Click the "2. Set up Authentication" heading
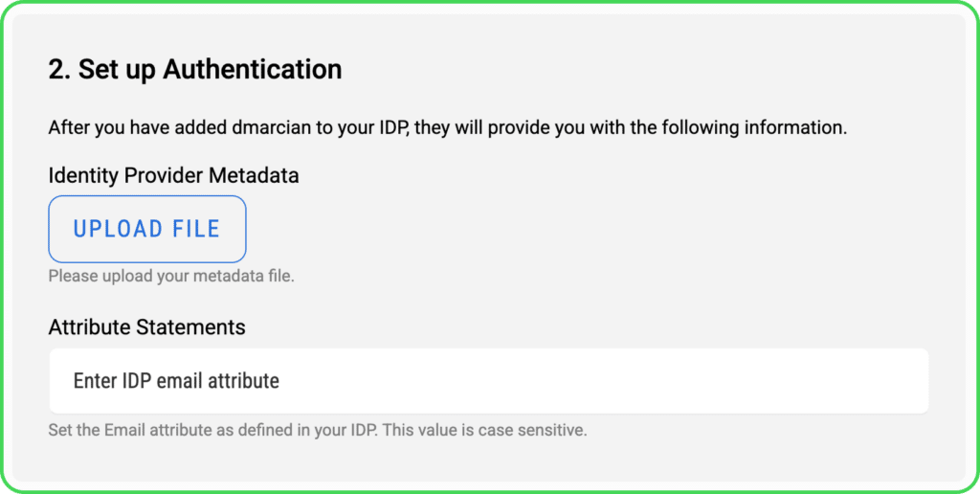This screenshot has height=494, width=980. (195, 70)
